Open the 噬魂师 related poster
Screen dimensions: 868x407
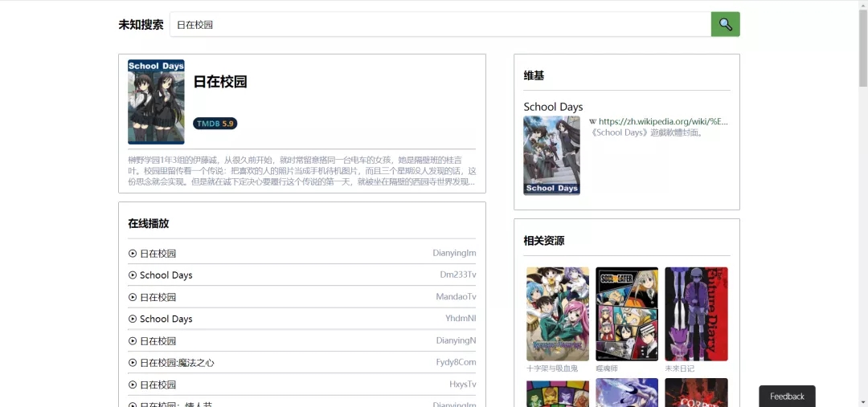tap(627, 314)
